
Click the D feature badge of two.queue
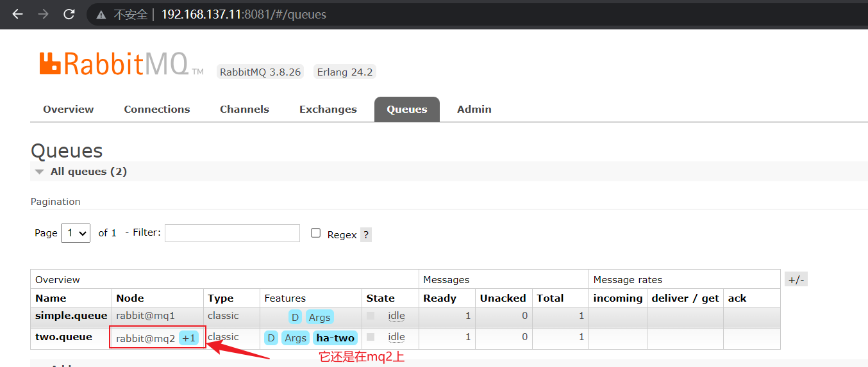[x=271, y=338]
